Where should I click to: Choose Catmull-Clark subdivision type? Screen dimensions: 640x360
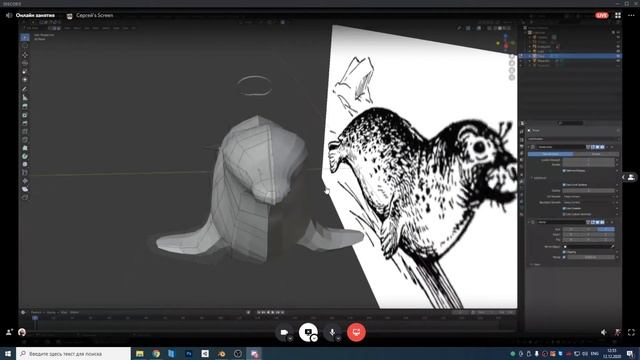click(551, 154)
